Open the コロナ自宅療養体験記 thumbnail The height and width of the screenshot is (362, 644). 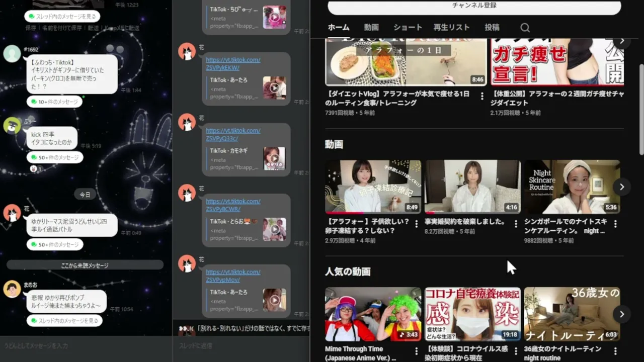[473, 314]
